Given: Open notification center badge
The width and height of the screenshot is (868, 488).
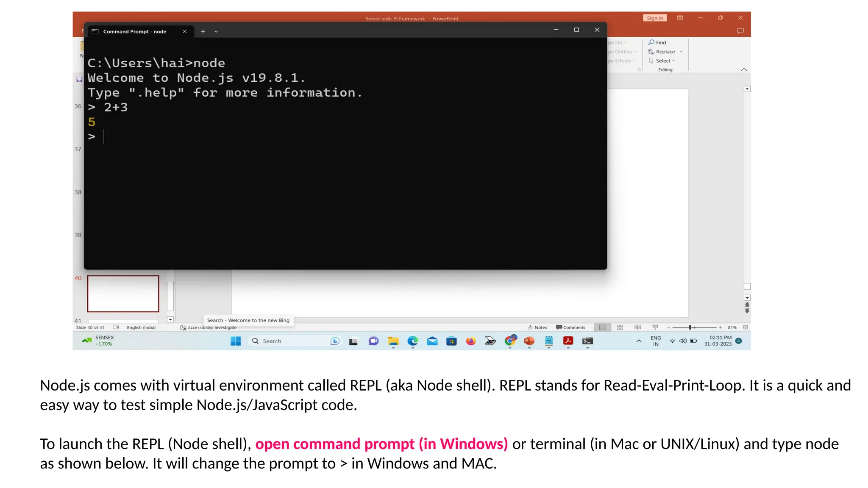Looking at the screenshot, I should 739,341.
